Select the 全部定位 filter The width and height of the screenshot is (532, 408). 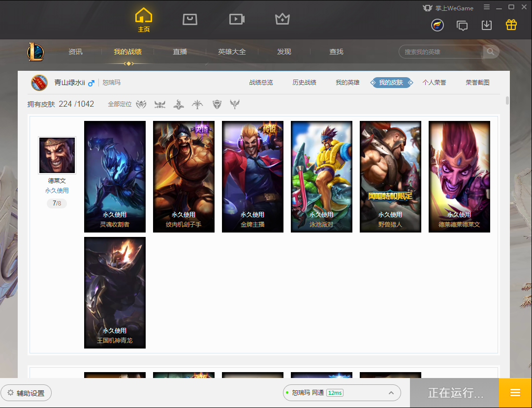point(120,104)
